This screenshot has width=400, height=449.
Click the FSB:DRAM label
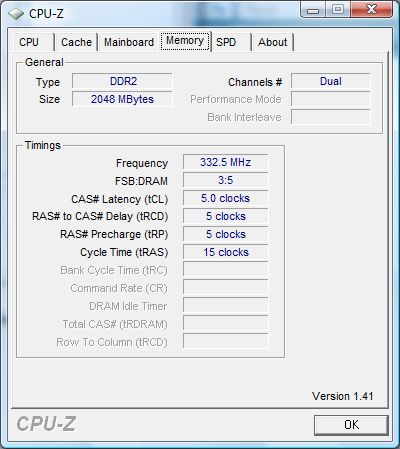[141, 181]
